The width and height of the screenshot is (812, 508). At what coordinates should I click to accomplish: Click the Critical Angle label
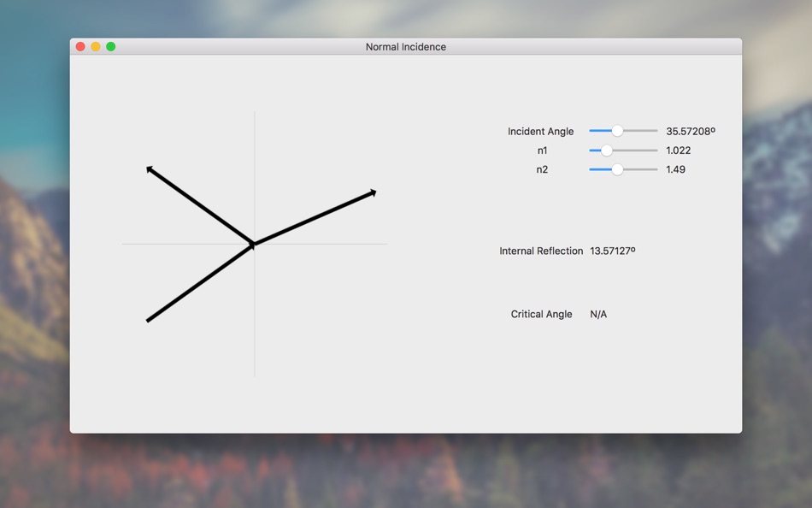pyautogui.click(x=542, y=314)
